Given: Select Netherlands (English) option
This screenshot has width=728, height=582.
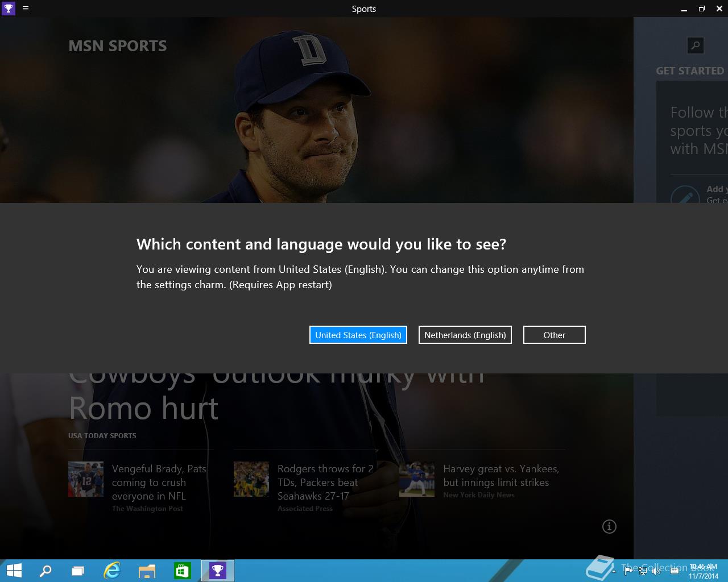Looking at the screenshot, I should pyautogui.click(x=465, y=335).
